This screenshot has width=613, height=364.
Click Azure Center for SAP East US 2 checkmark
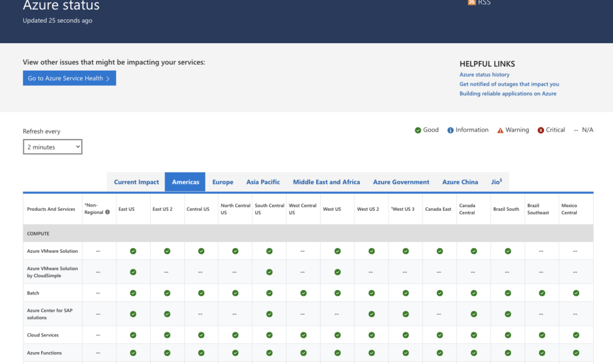point(167,314)
